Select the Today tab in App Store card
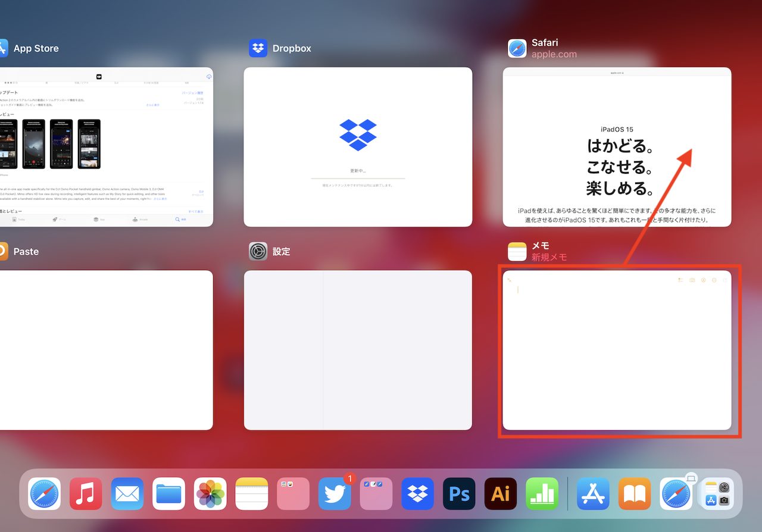The height and width of the screenshot is (532, 762). tap(18, 219)
